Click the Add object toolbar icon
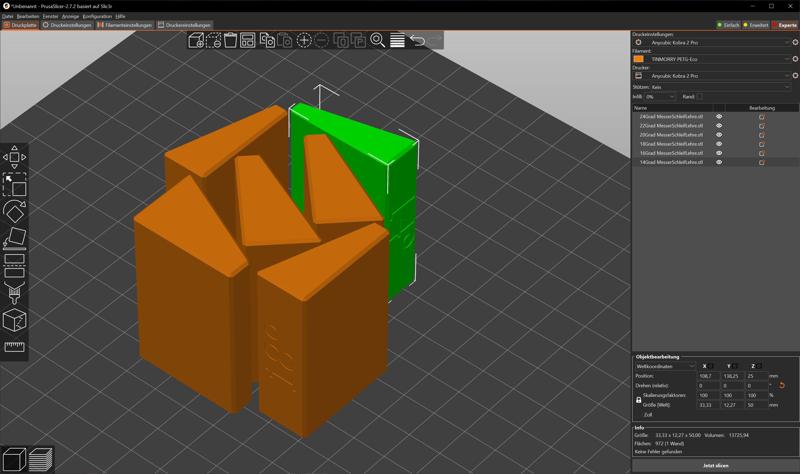Viewport: 800px width, 474px height. (196, 40)
